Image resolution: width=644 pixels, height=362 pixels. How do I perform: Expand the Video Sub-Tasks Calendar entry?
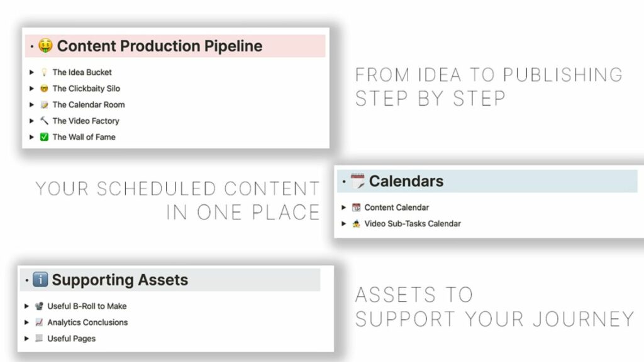(x=343, y=223)
